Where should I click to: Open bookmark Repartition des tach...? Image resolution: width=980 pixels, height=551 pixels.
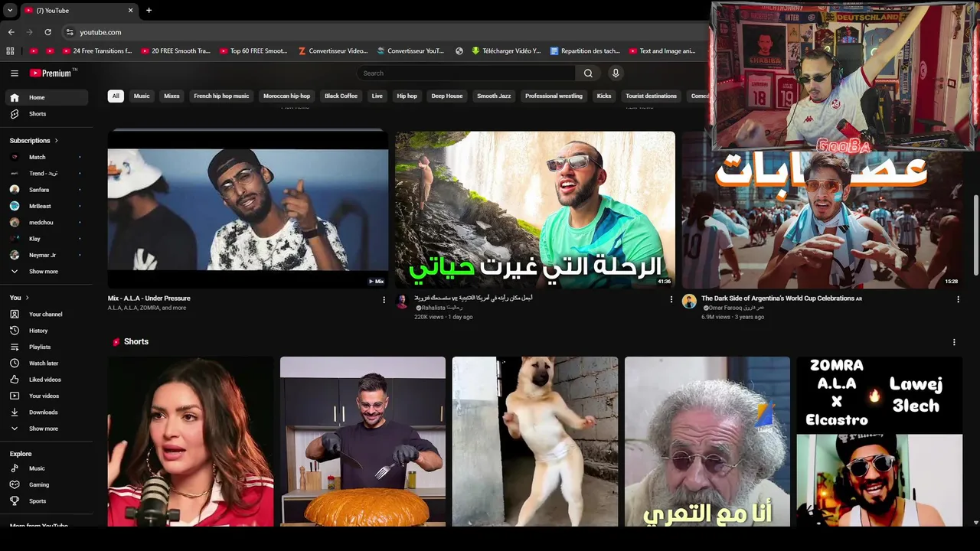coord(585,51)
